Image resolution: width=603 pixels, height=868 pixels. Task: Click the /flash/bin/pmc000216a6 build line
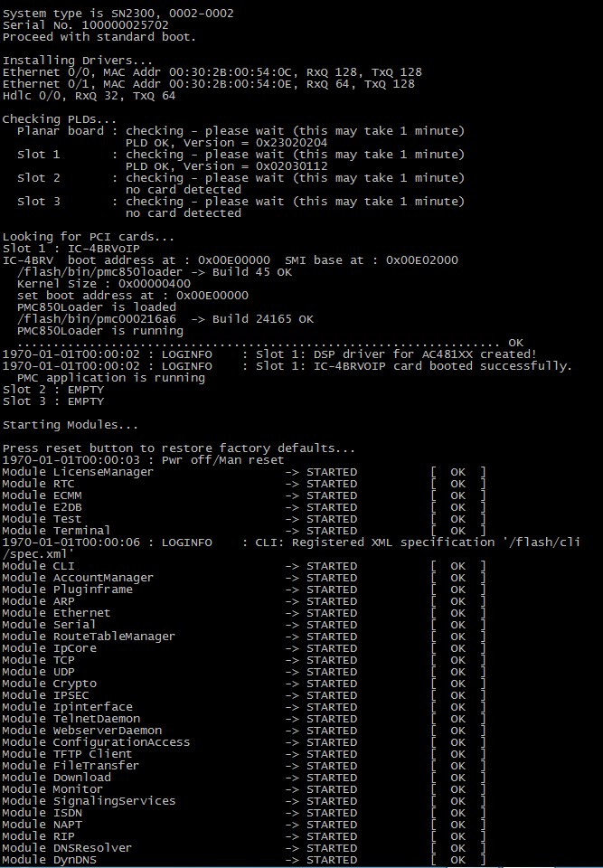(165, 319)
